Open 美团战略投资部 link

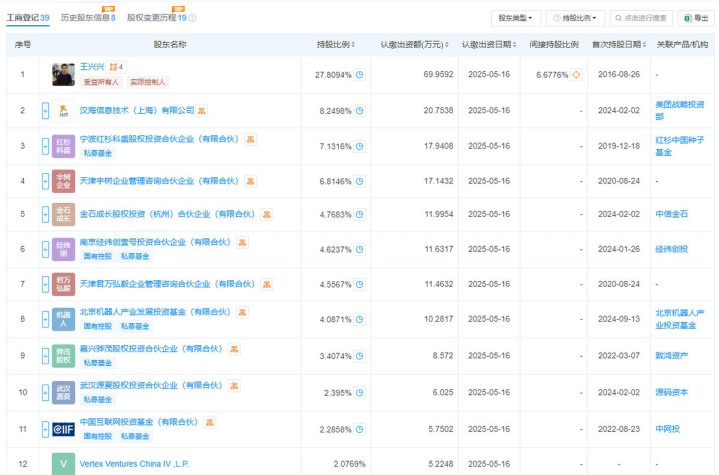click(x=680, y=110)
